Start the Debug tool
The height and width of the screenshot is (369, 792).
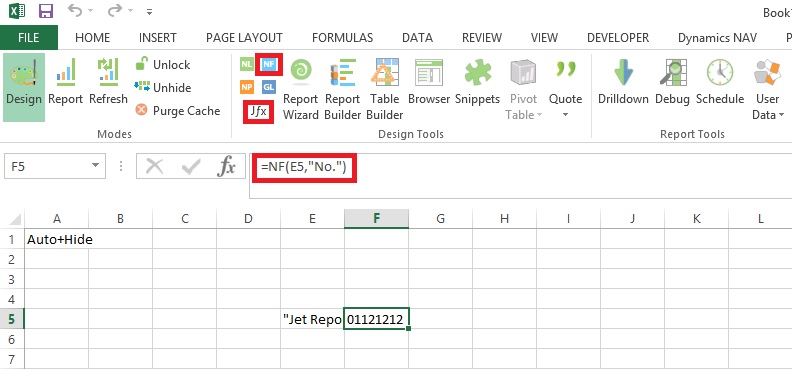(x=673, y=81)
